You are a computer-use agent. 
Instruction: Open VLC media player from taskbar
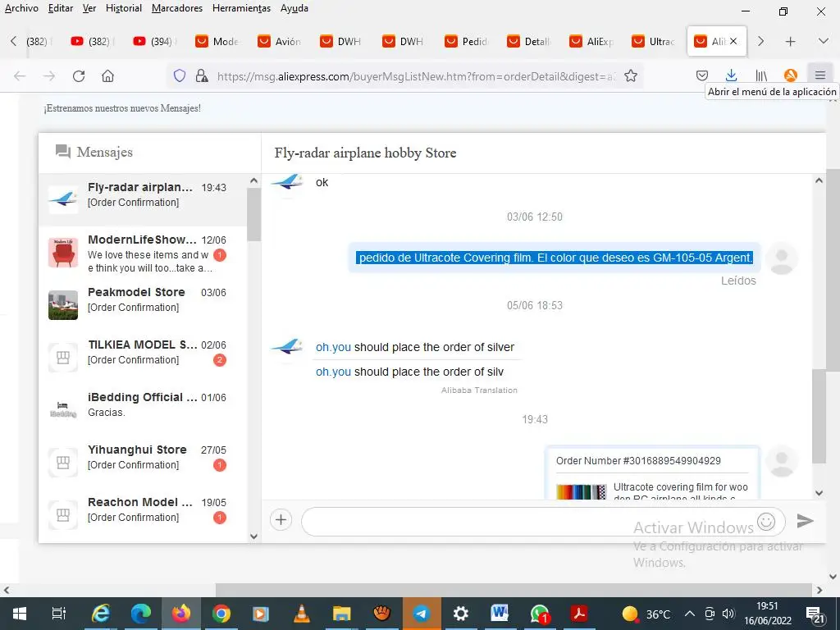(302, 614)
